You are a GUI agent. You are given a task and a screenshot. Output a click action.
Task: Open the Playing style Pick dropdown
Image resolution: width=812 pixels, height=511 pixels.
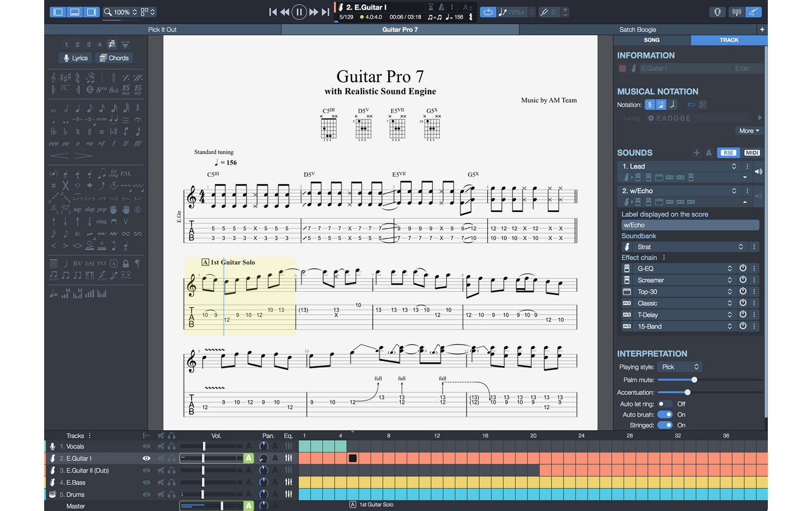point(679,367)
